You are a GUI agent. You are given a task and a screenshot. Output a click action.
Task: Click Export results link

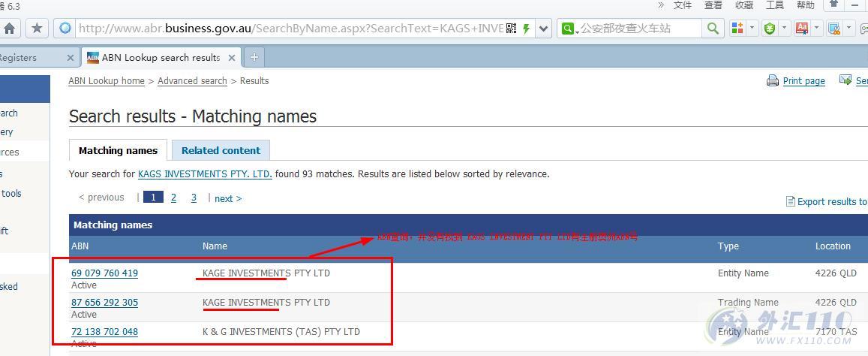[832, 202]
